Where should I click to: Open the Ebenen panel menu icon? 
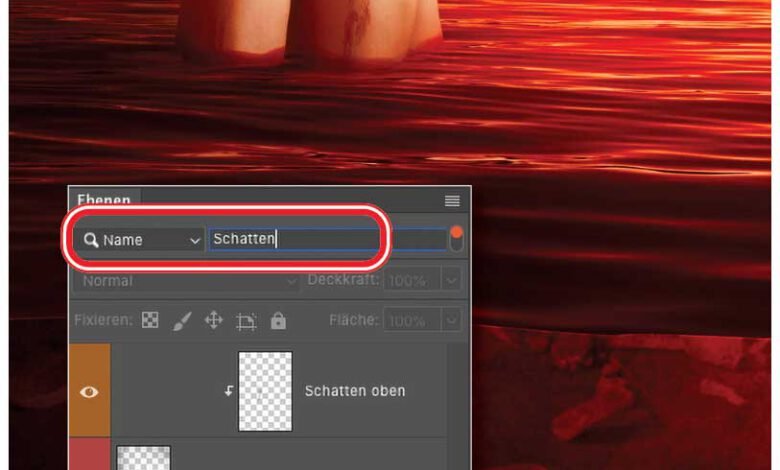point(452,200)
